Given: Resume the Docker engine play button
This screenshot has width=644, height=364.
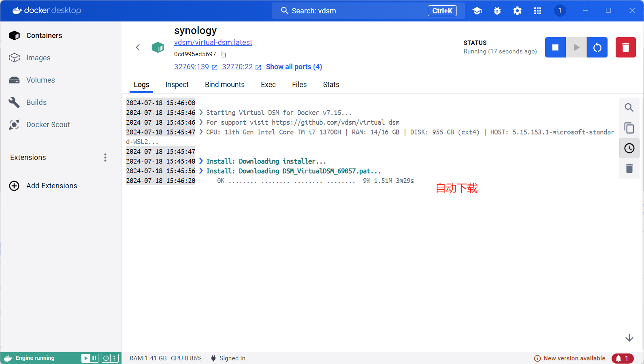Looking at the screenshot, I should pos(85,358).
